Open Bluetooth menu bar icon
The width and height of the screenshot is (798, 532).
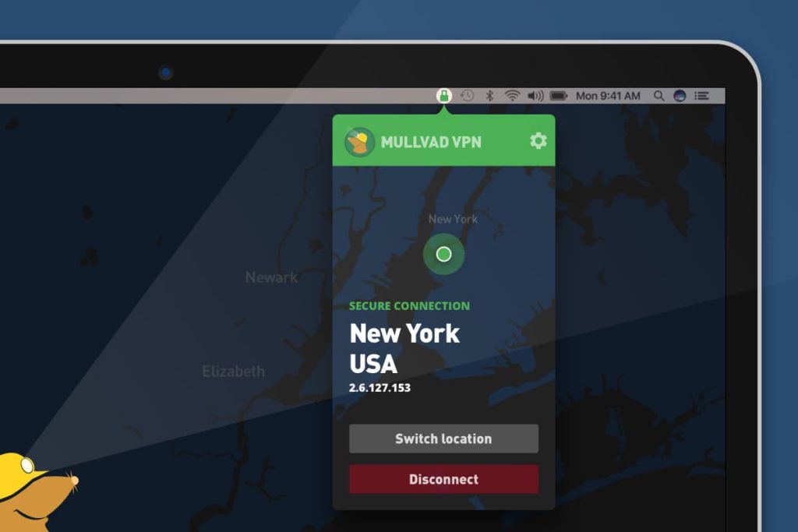(489, 96)
